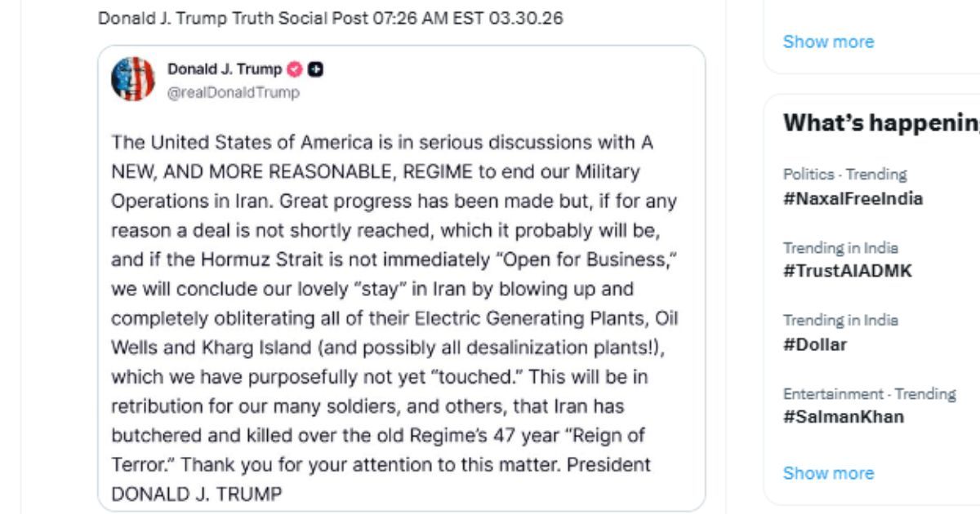This screenshot has width=980, height=514.
Task: Click the red verified checkmark badge
Action: pos(295,69)
